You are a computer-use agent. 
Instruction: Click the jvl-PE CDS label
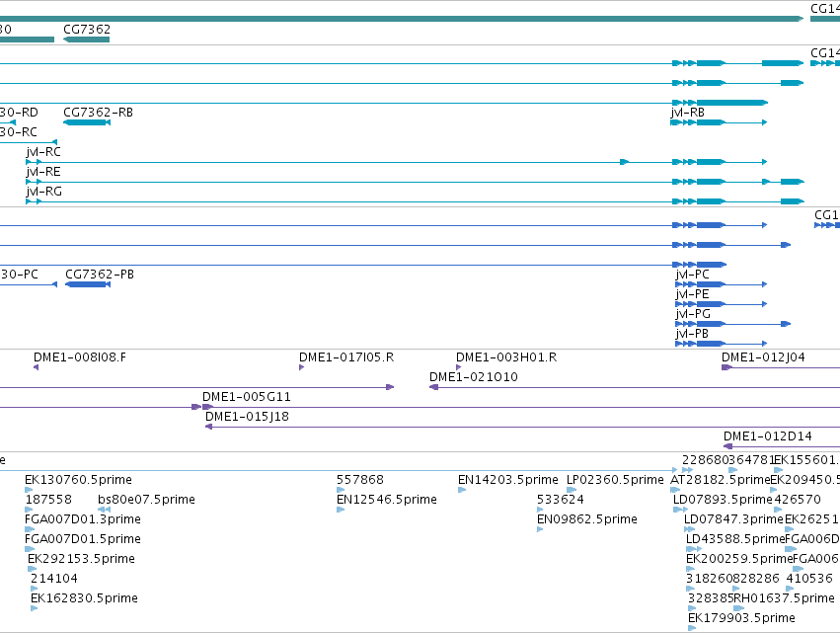coord(693,293)
